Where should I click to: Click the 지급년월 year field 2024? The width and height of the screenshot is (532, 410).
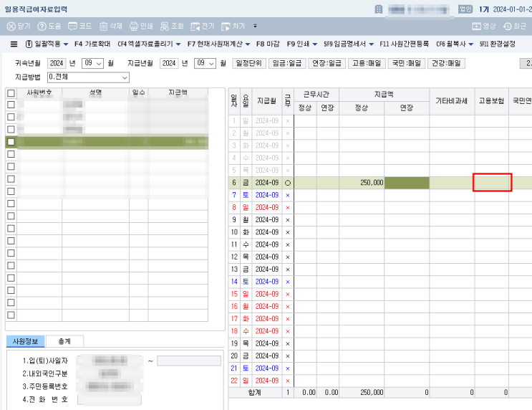point(169,63)
